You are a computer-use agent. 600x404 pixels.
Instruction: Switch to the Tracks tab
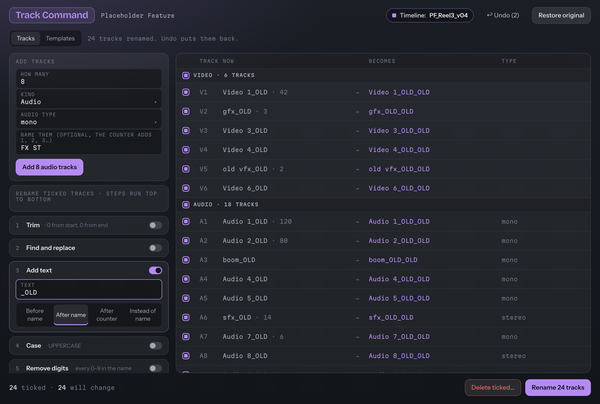click(26, 39)
